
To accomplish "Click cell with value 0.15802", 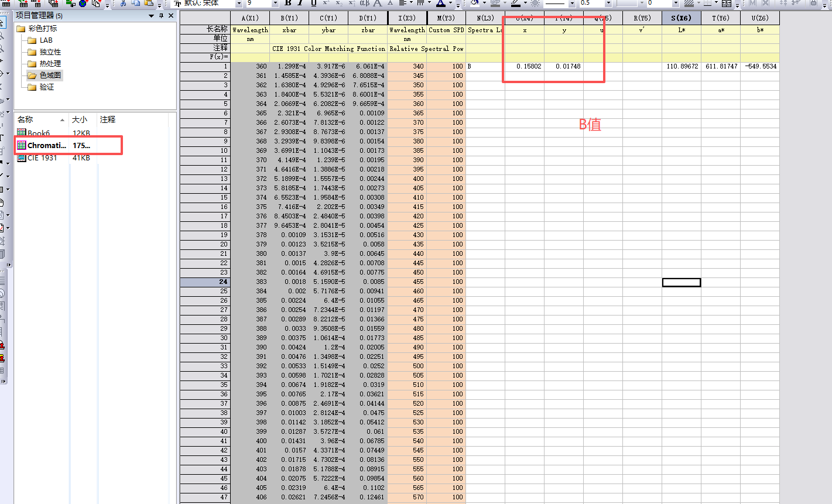I will [525, 66].
